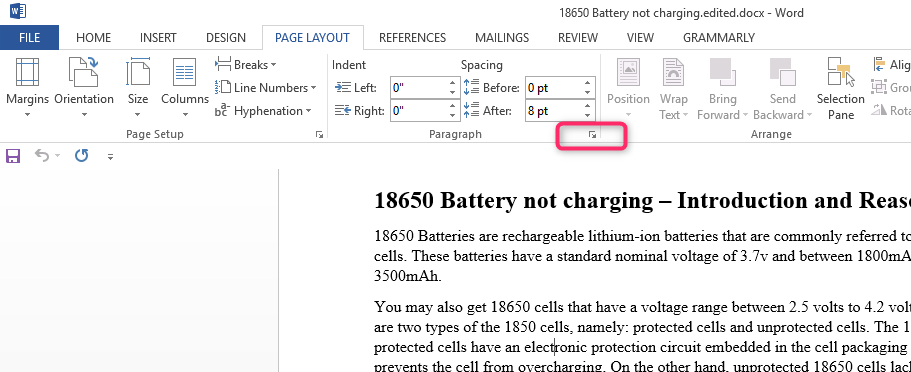Switch to the DESIGN tab

pos(225,38)
